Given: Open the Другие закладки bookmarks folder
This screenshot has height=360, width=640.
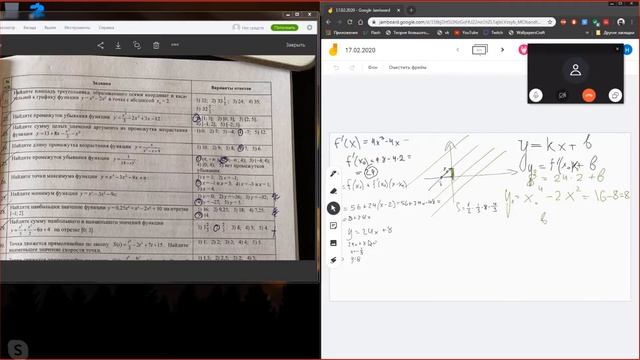Looking at the screenshot, I should pyautogui.click(x=615, y=33).
